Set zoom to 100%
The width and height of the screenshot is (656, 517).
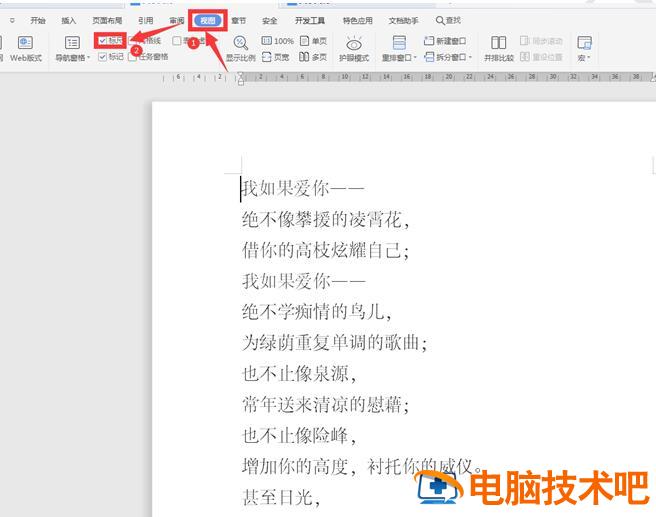(x=277, y=41)
